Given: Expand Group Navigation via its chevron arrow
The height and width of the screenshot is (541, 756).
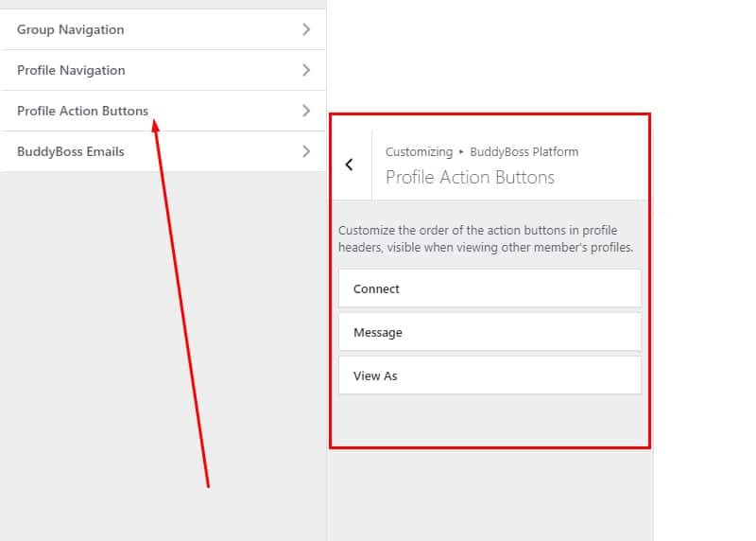Looking at the screenshot, I should point(306,29).
